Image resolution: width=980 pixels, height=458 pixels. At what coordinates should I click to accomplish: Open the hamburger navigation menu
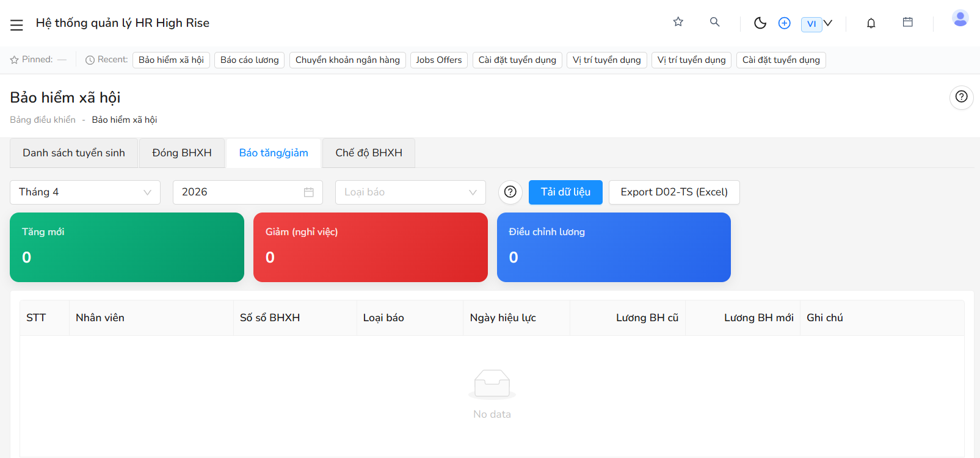point(16,25)
